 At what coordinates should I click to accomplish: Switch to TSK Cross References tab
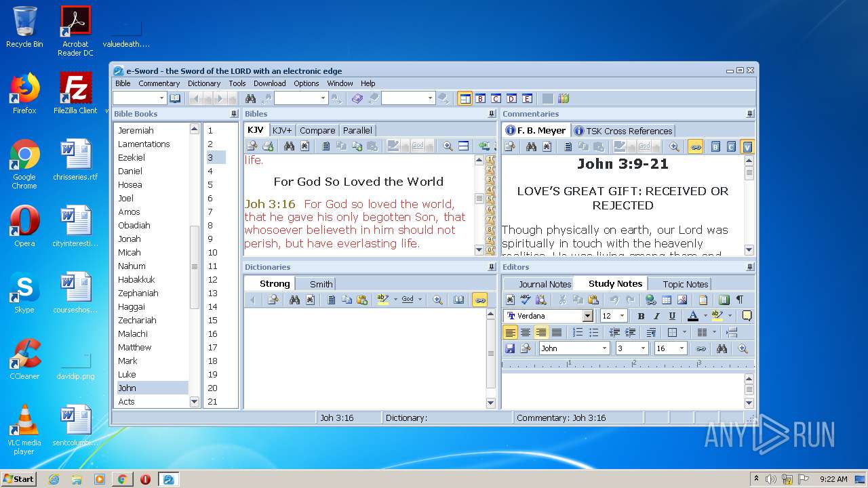point(623,131)
